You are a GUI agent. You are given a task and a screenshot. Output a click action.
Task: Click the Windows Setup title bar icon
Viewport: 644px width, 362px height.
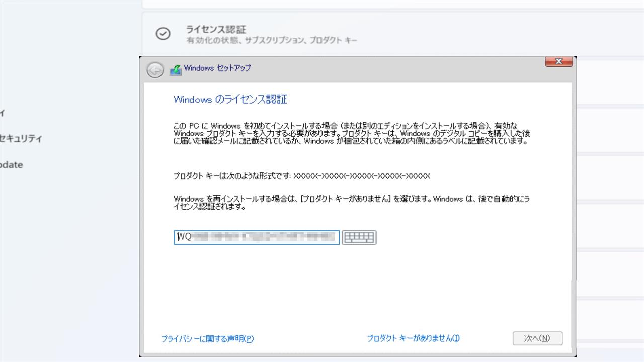point(176,70)
